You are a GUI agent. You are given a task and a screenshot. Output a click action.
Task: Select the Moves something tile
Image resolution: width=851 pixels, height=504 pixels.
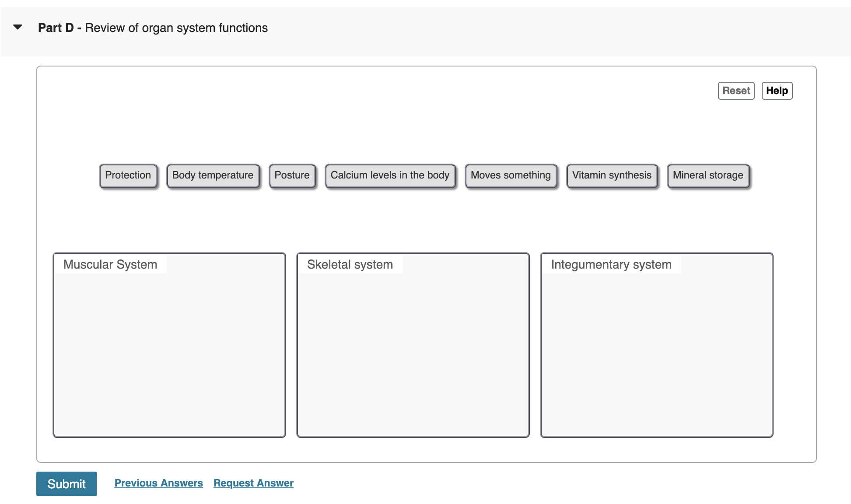[511, 175]
